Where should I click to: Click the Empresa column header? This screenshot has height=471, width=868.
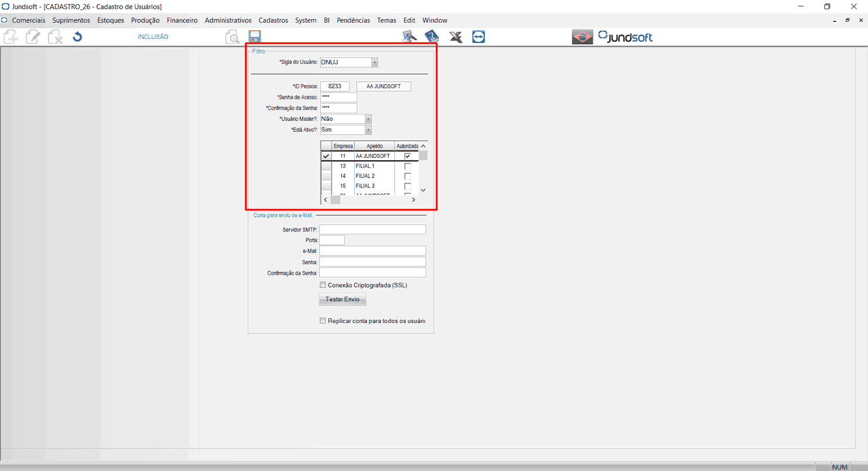(343, 146)
